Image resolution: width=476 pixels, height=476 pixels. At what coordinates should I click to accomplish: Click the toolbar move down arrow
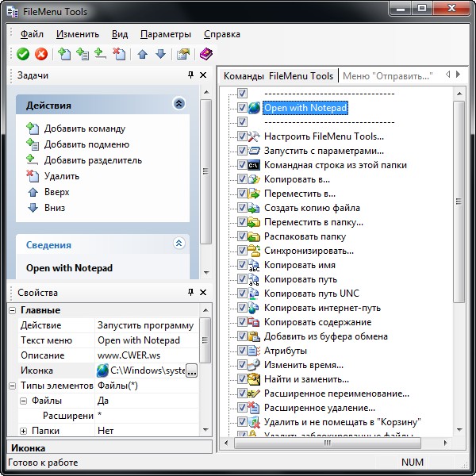pyautogui.click(x=160, y=54)
